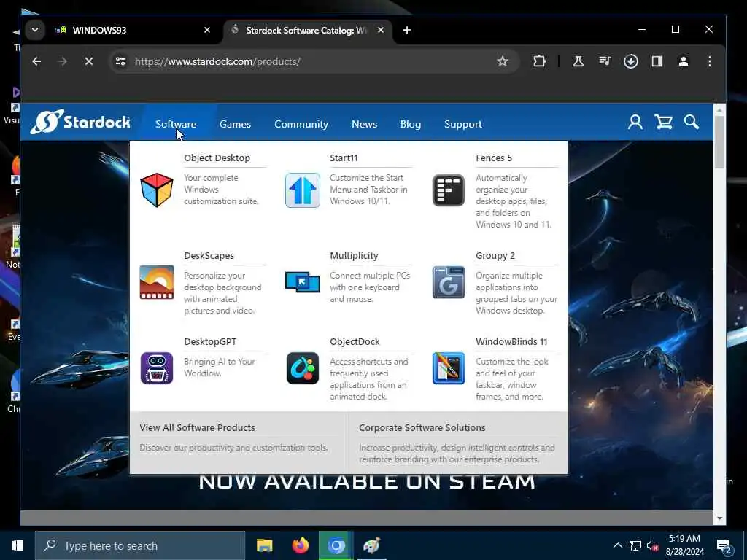Click the Groupy 2 icon
Image resolution: width=747 pixels, height=560 pixels.
click(x=449, y=282)
